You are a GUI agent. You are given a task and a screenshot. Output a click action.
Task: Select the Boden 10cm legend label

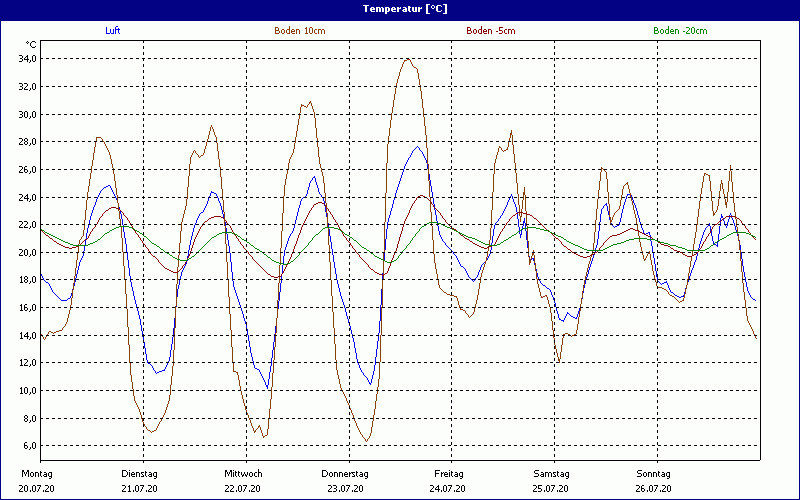299,31
